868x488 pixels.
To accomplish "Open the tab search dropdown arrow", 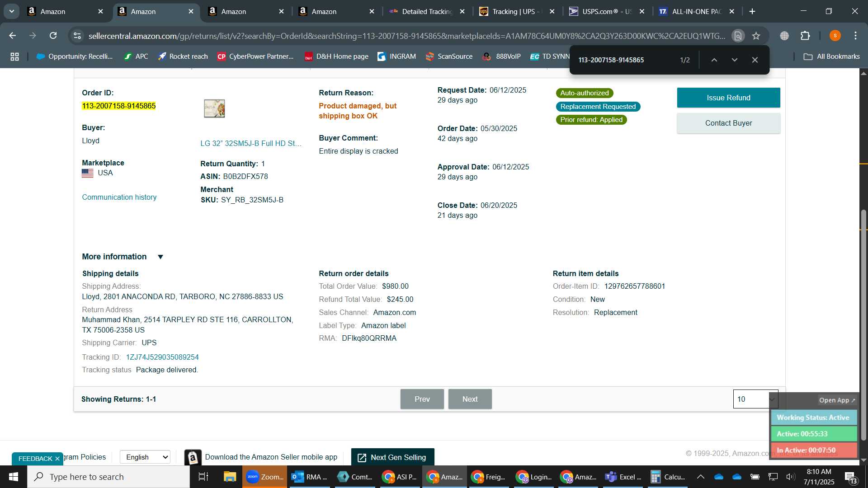I will [x=11, y=11].
